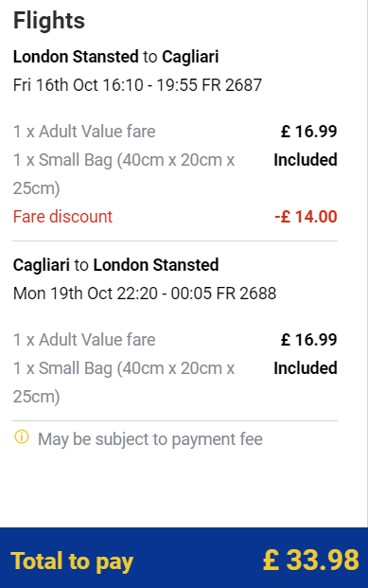Click the £ 33.98 total amount
Screen dimensions: 368x588
(311, 560)
